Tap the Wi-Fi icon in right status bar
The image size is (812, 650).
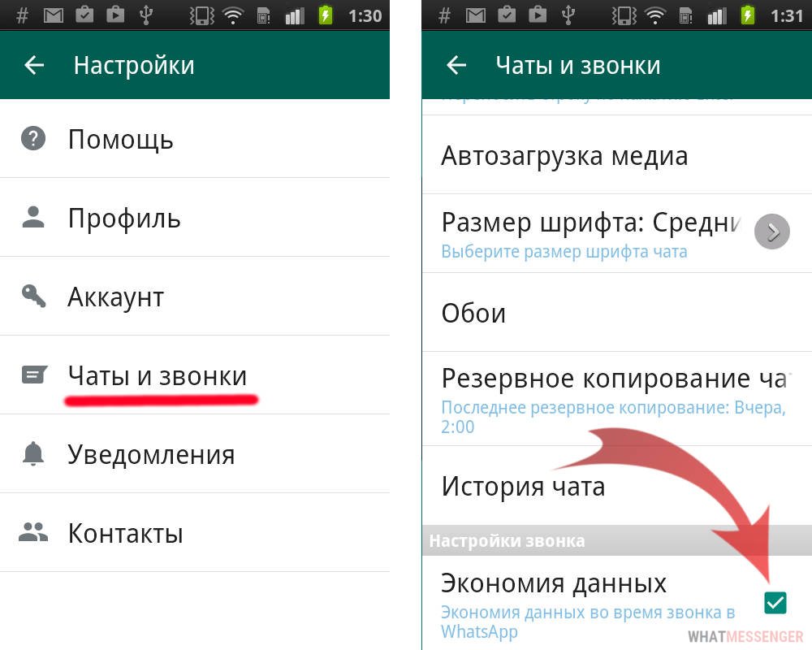click(655, 15)
